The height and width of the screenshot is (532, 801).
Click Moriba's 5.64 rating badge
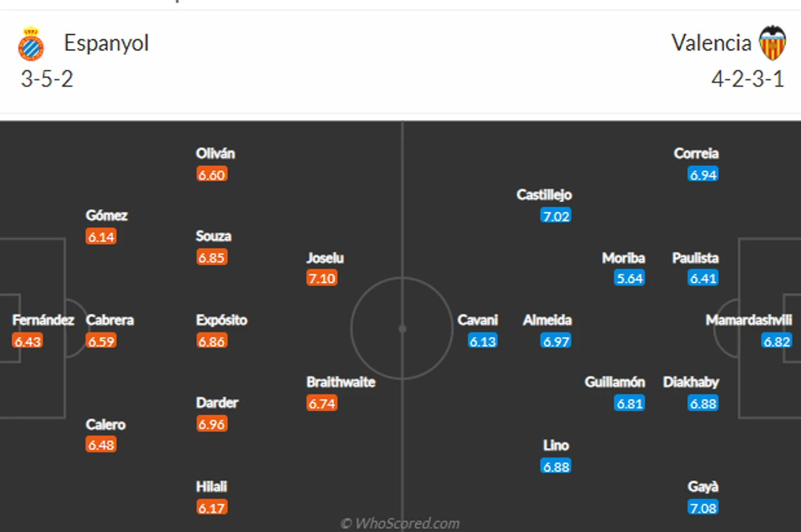(629, 278)
